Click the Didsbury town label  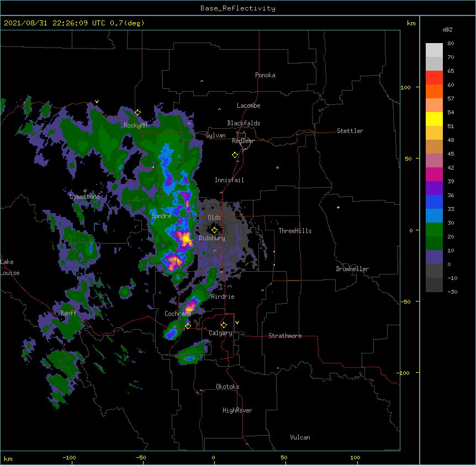(x=212, y=238)
